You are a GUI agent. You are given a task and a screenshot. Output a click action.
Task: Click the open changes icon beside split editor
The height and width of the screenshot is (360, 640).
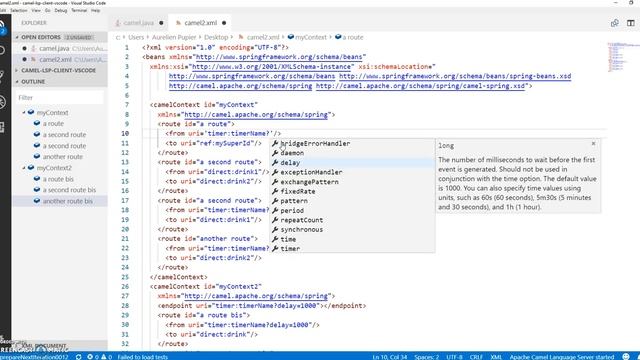click(x=615, y=23)
